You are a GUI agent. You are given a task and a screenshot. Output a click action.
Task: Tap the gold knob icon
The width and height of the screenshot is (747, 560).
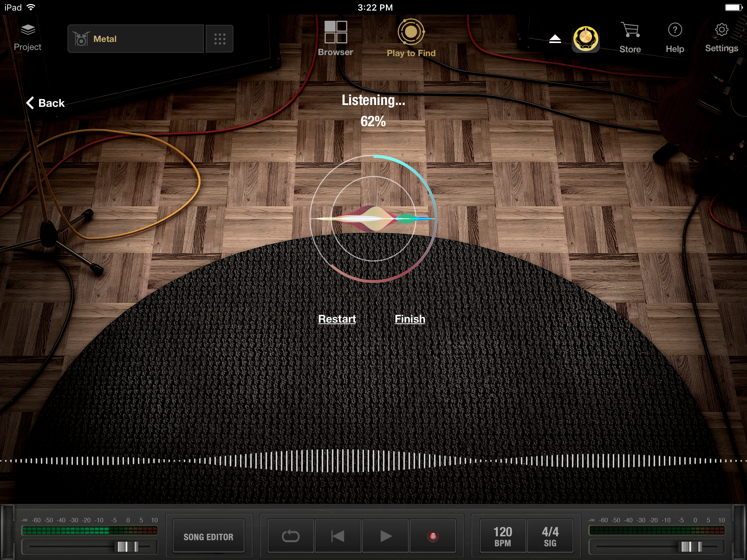586,39
